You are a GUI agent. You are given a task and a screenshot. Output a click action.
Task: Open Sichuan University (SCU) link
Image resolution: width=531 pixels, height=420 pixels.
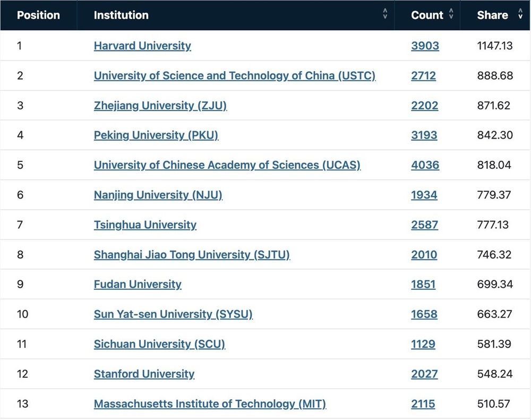point(159,344)
